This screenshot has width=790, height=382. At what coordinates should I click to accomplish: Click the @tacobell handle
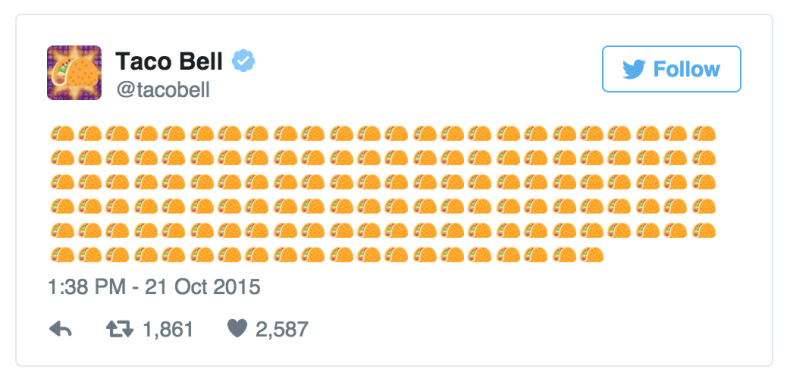163,90
